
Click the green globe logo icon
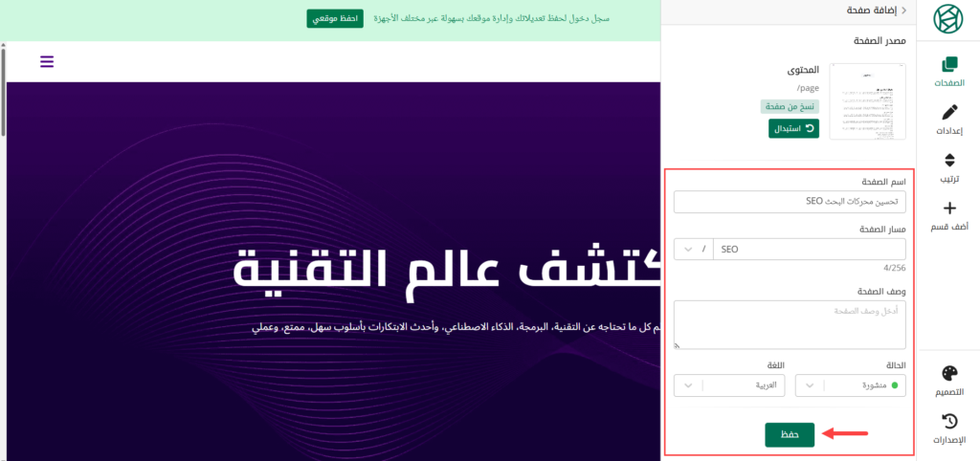pyautogui.click(x=948, y=19)
